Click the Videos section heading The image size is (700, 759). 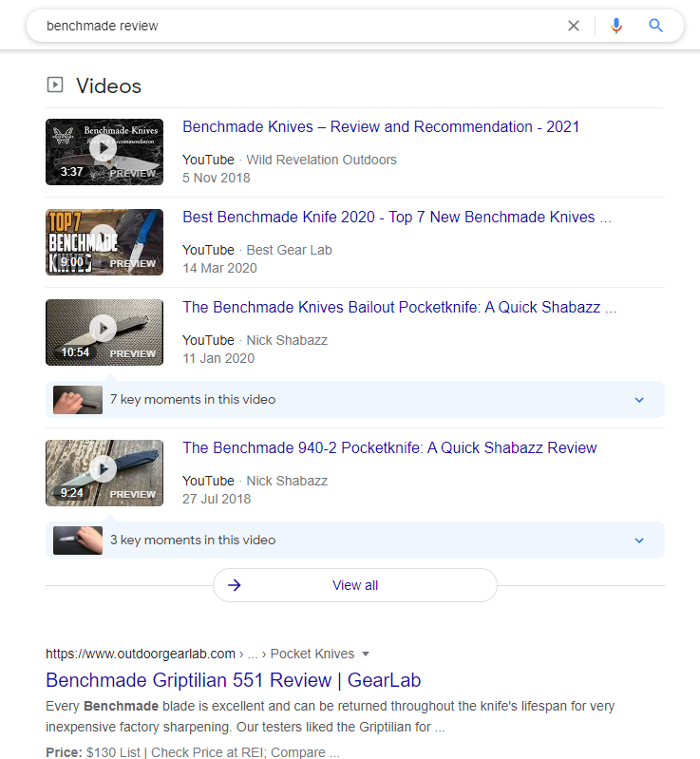[109, 86]
